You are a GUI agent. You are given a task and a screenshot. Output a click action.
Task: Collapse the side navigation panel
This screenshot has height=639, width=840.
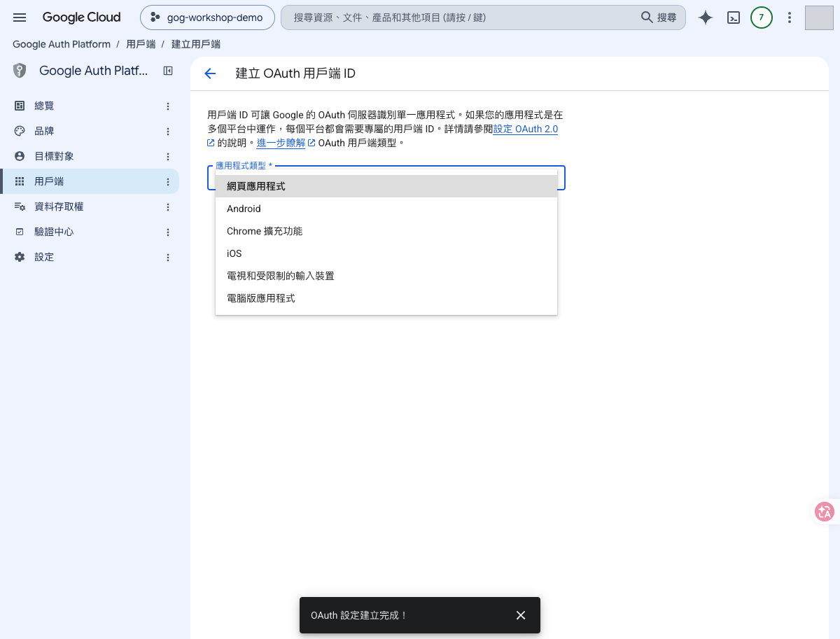tap(168, 71)
